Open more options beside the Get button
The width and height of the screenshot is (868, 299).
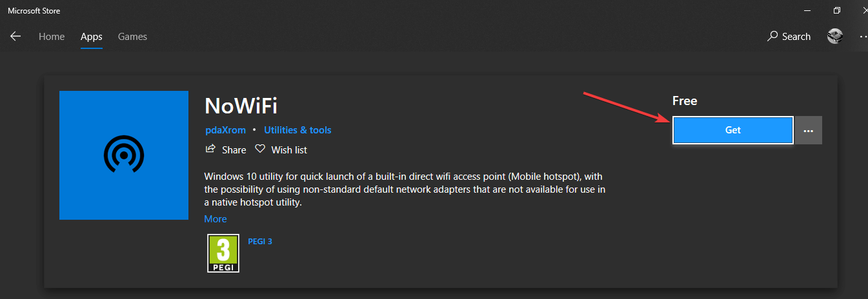point(809,130)
